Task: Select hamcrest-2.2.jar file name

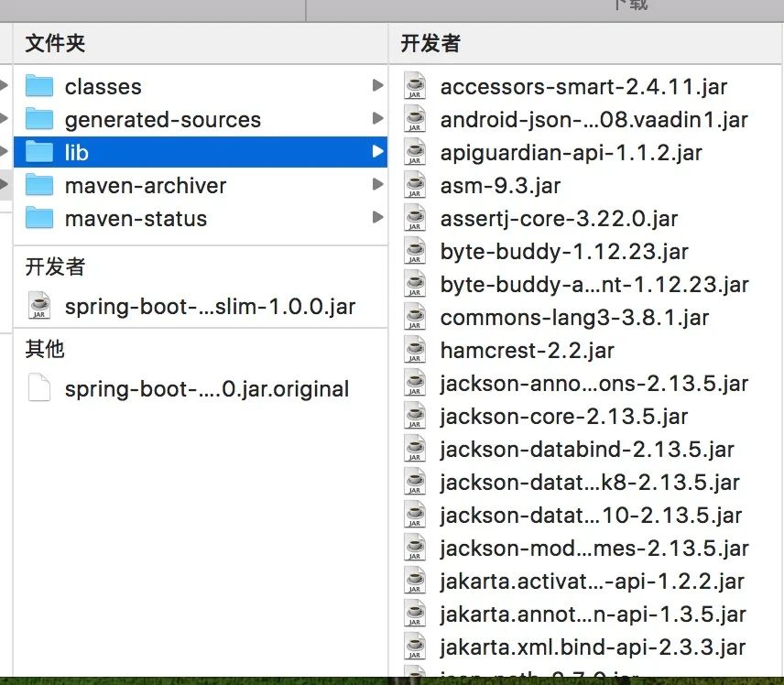Action: tap(527, 351)
